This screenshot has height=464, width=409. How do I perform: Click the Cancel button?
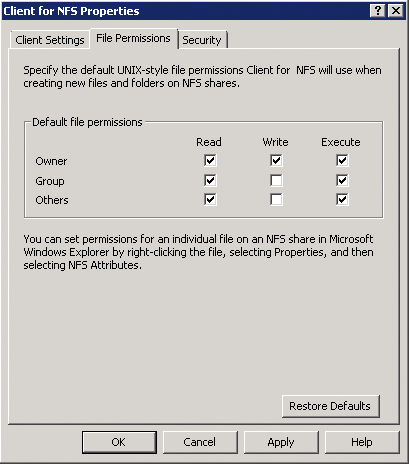click(x=200, y=442)
